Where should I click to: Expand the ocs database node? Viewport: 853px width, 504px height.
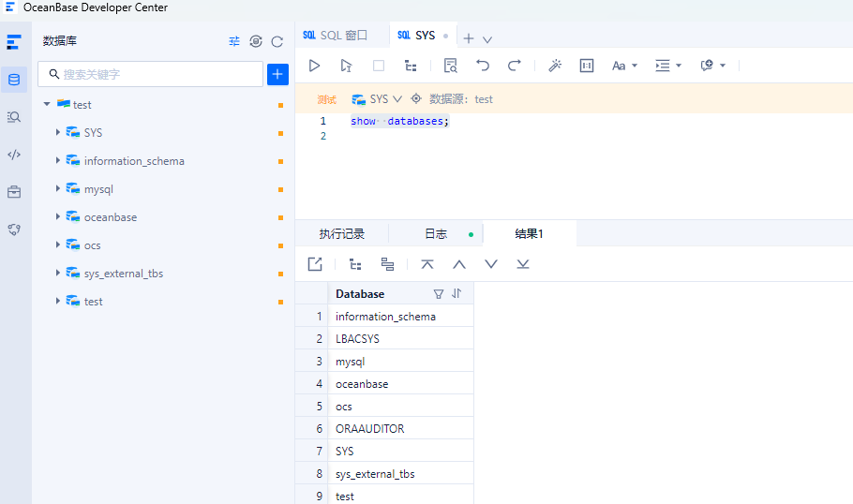[x=58, y=245]
